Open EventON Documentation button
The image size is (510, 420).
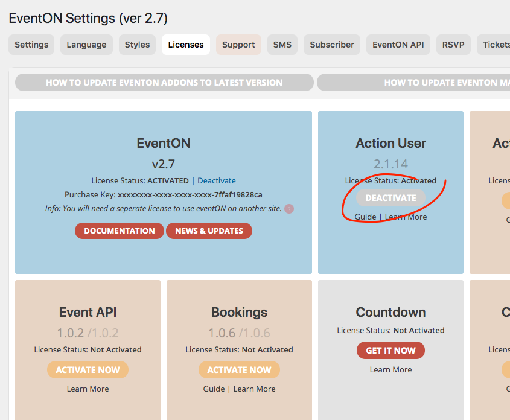click(120, 231)
